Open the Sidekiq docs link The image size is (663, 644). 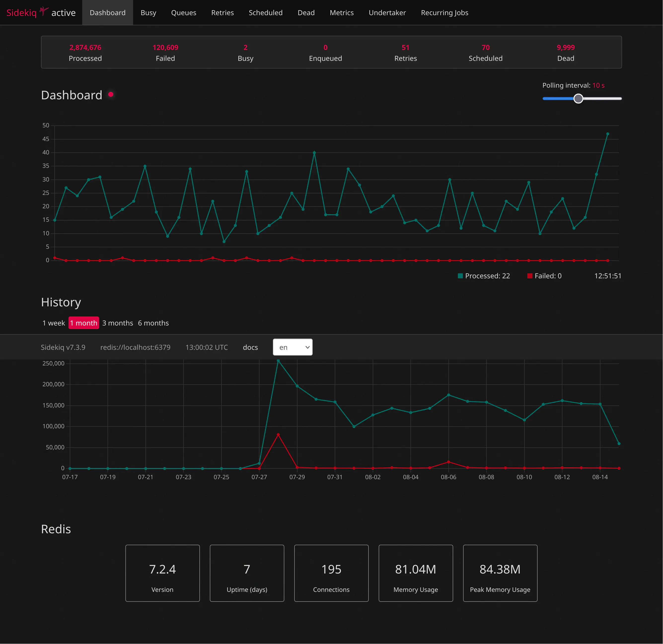[x=250, y=347]
